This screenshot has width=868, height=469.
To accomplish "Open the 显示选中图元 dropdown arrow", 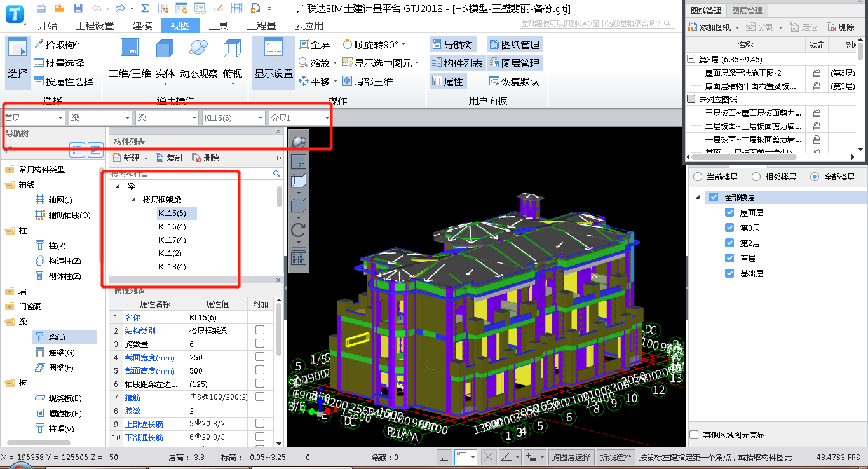I will (x=417, y=64).
